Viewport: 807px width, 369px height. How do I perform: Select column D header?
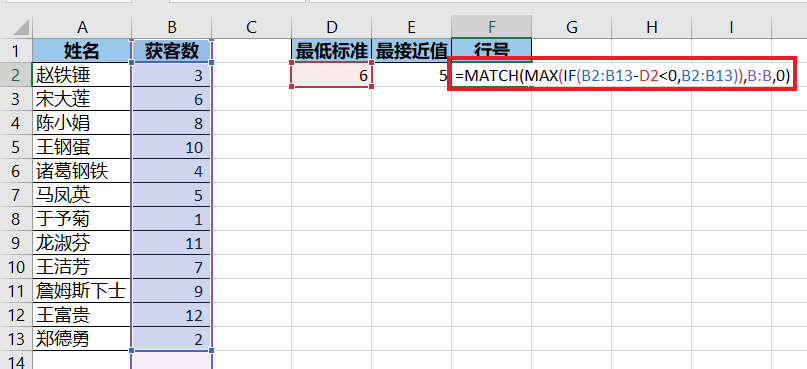[332, 27]
